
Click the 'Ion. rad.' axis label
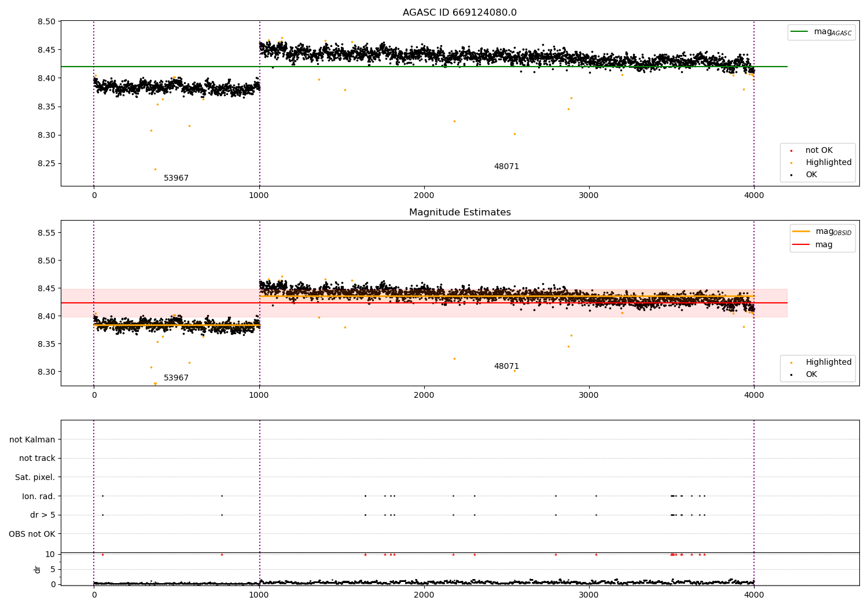pyautogui.click(x=39, y=497)
